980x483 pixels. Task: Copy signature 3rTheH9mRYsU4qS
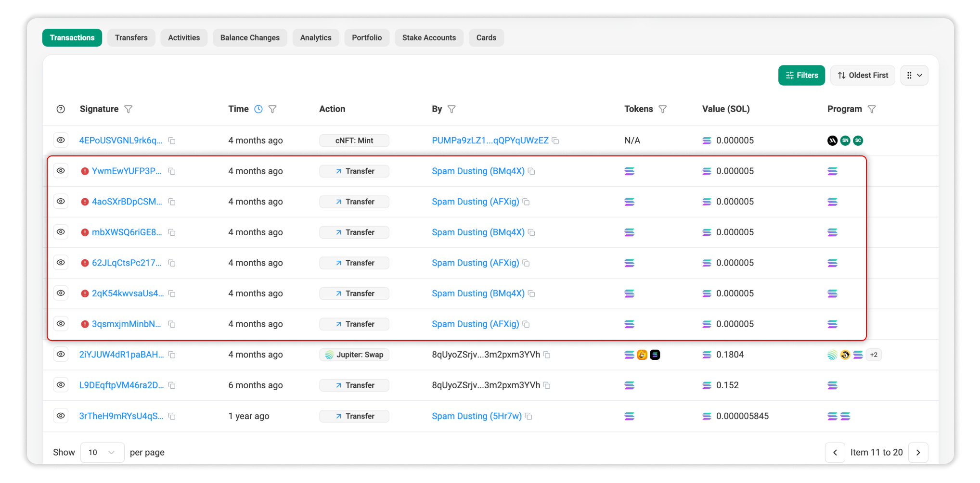click(x=172, y=416)
